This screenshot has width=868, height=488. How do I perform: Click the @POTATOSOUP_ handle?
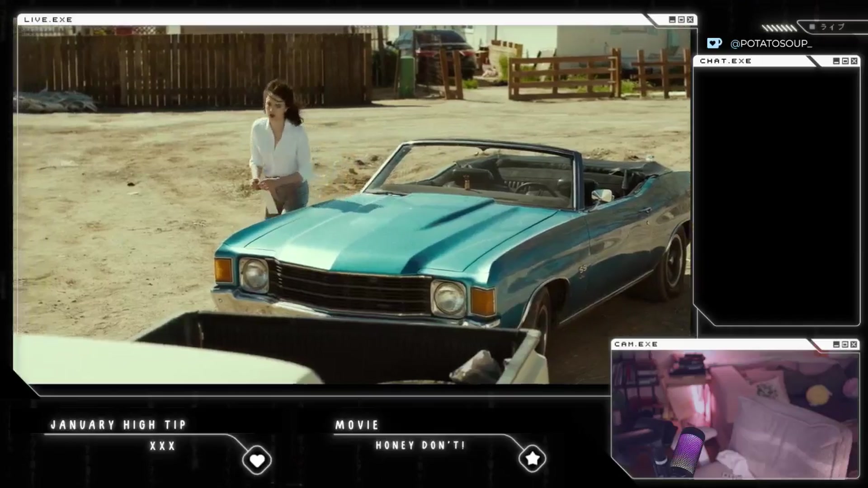point(771,43)
